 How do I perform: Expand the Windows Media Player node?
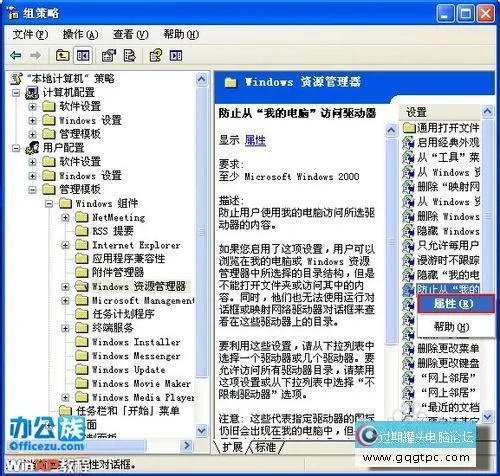pyautogui.click(x=65, y=397)
